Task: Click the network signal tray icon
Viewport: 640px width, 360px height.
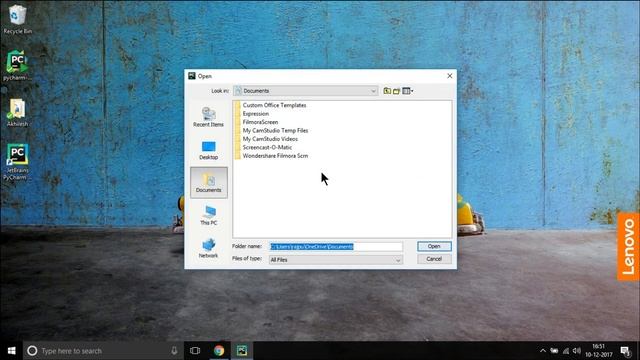Action: tap(566, 351)
